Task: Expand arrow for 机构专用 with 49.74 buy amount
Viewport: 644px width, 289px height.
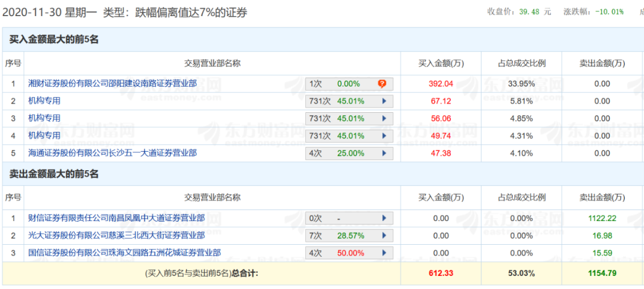Action: point(385,136)
